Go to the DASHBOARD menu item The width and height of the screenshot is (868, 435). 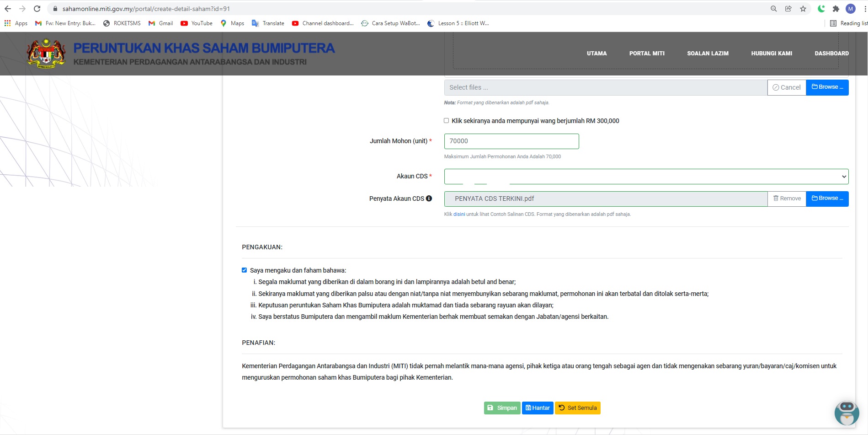tap(831, 54)
